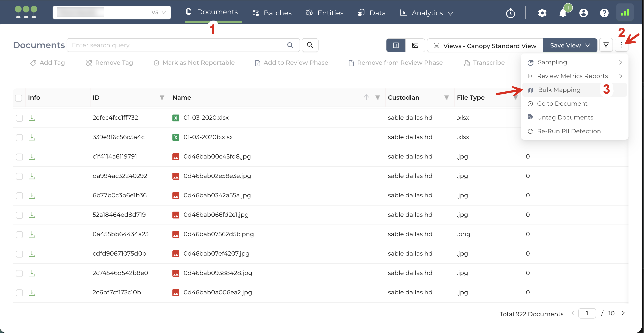Click Views - Canopy Standard View button

click(485, 46)
